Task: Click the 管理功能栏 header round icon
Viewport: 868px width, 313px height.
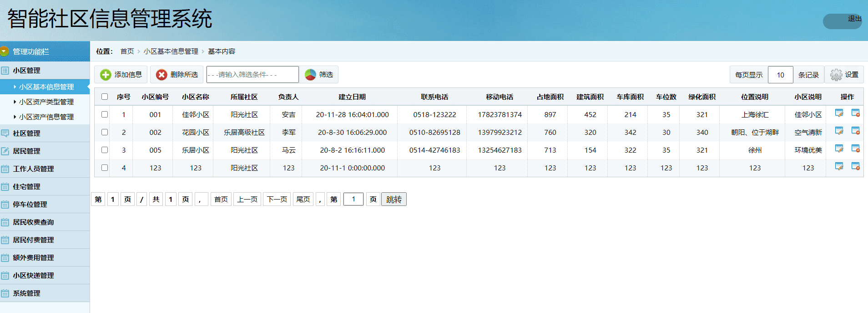Action: pos(5,51)
